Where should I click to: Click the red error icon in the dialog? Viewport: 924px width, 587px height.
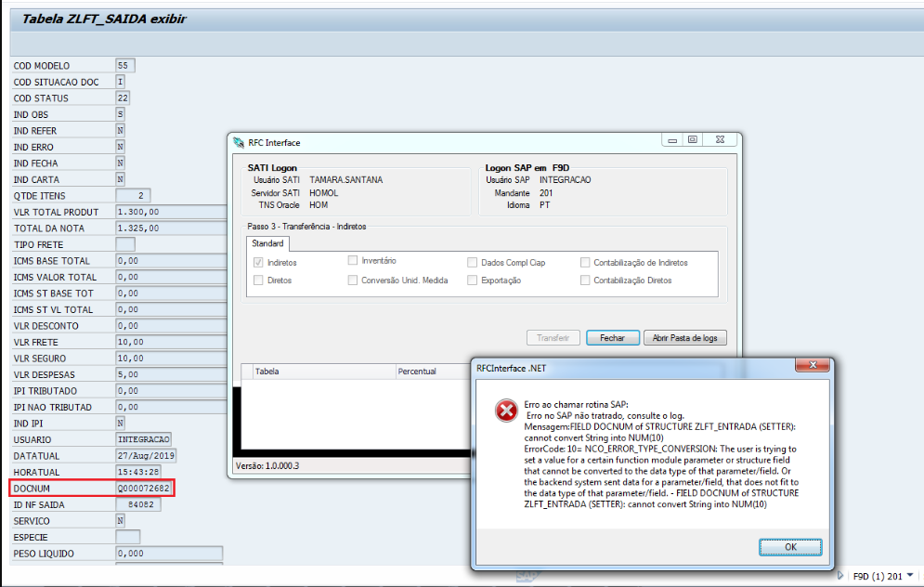(x=506, y=411)
